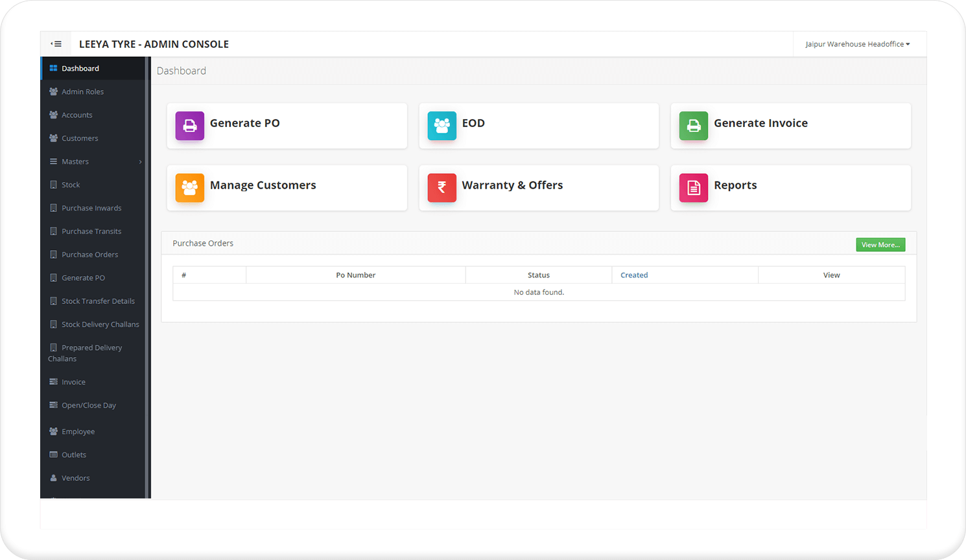Open Accounts in the sidebar
The image size is (966, 560).
pyautogui.click(x=93, y=115)
